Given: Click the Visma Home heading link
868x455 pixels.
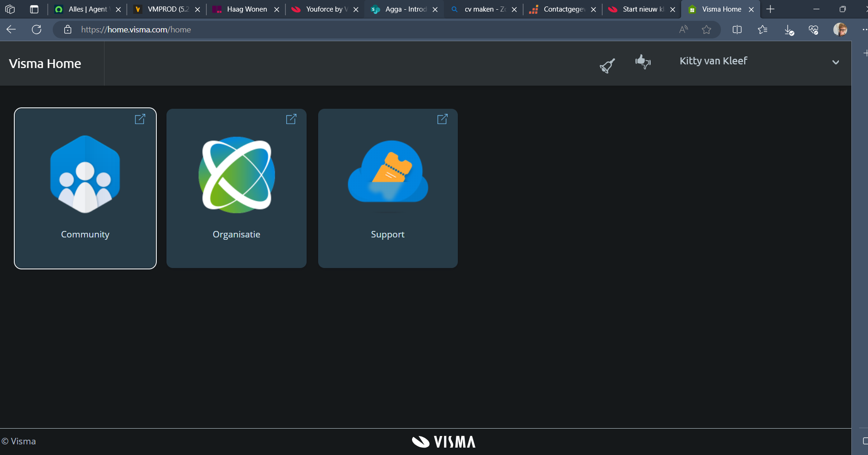Looking at the screenshot, I should [45, 63].
